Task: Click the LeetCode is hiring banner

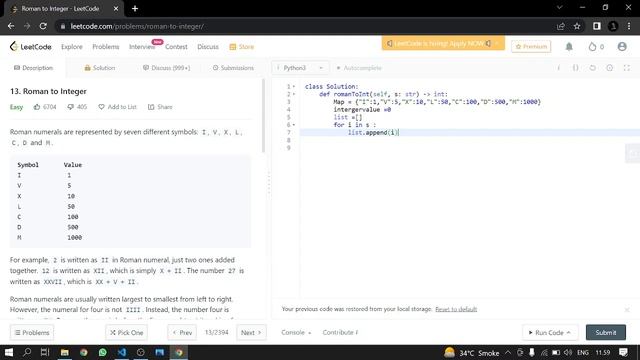Action: point(443,43)
